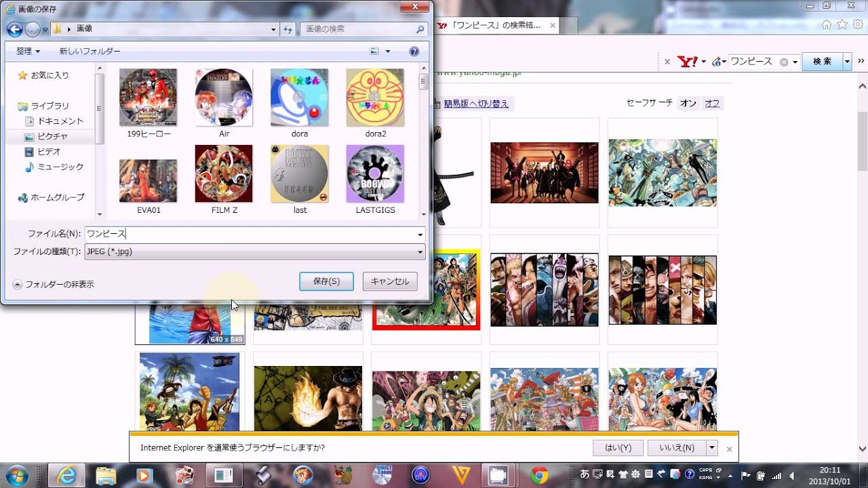
Task: Open the 検索 button dropdown arrow
Action: [847, 62]
